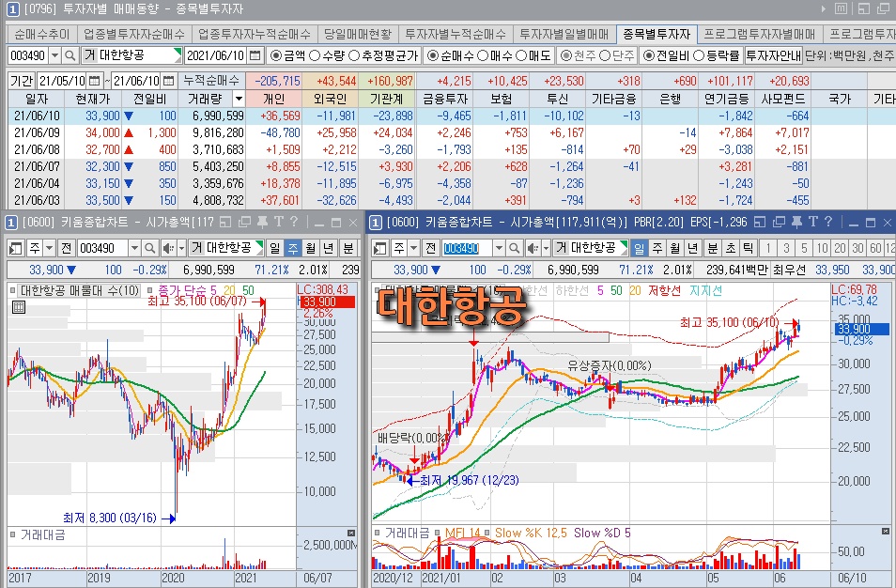Click the window layout icon in the left chart title bar
The image size is (896, 588).
pos(225,222)
